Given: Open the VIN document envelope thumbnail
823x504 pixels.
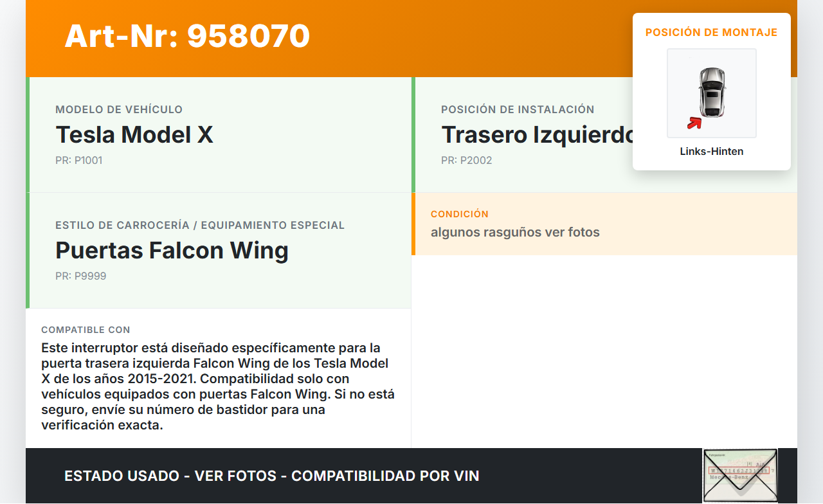Looking at the screenshot, I should (740, 475).
